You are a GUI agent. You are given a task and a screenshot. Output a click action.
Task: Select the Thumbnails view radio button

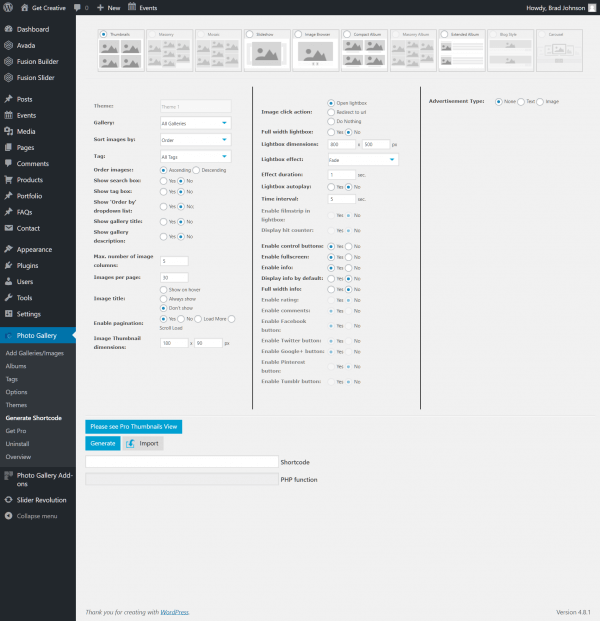click(x=103, y=34)
